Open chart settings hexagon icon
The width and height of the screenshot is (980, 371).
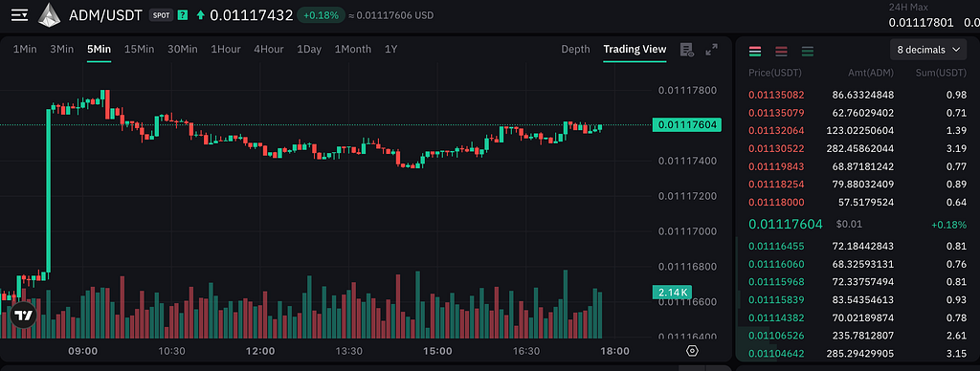point(692,351)
